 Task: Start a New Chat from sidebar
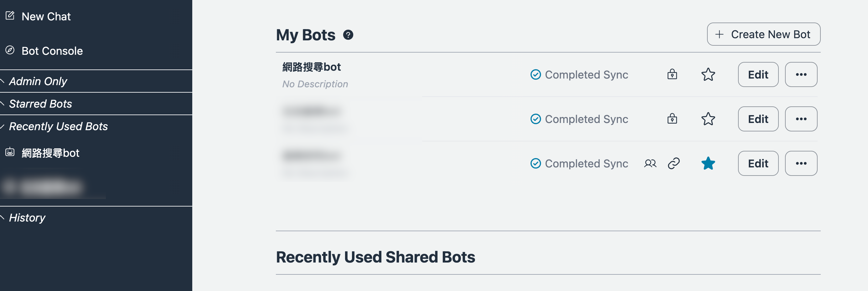point(46,17)
